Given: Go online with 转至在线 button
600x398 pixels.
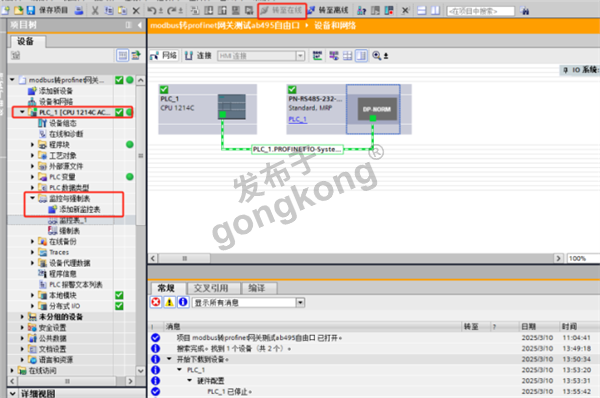Looking at the screenshot, I should pyautogui.click(x=282, y=10).
